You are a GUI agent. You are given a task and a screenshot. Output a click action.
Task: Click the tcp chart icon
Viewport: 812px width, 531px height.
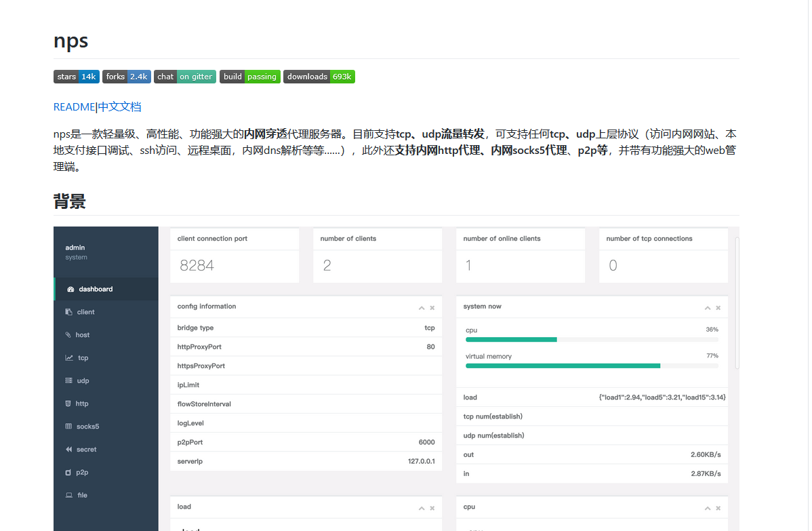pos(69,357)
